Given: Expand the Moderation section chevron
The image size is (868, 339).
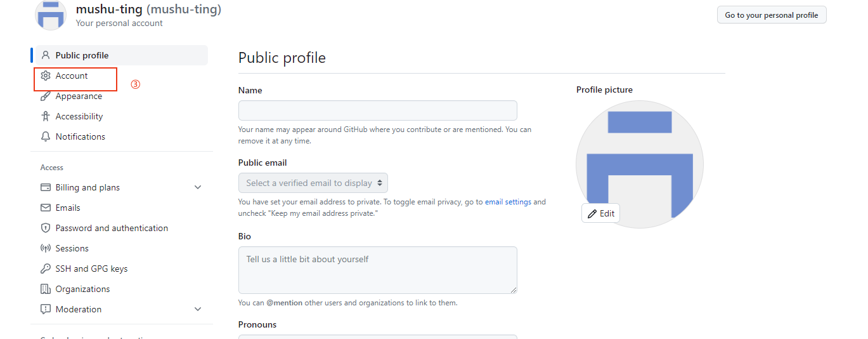Looking at the screenshot, I should 198,309.
